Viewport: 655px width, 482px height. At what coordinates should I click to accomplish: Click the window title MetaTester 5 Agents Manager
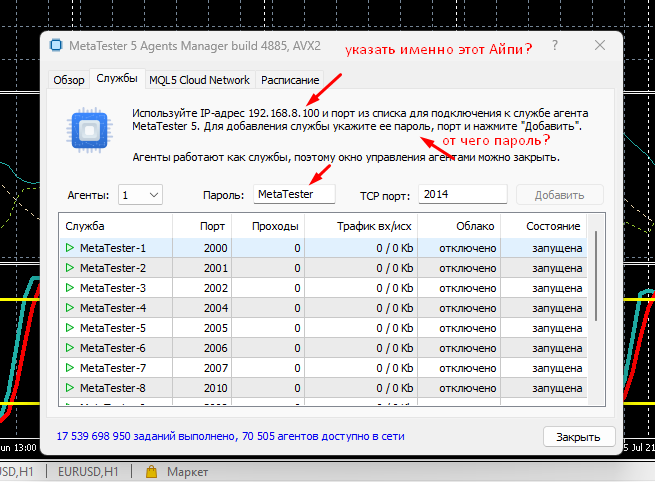click(195, 46)
